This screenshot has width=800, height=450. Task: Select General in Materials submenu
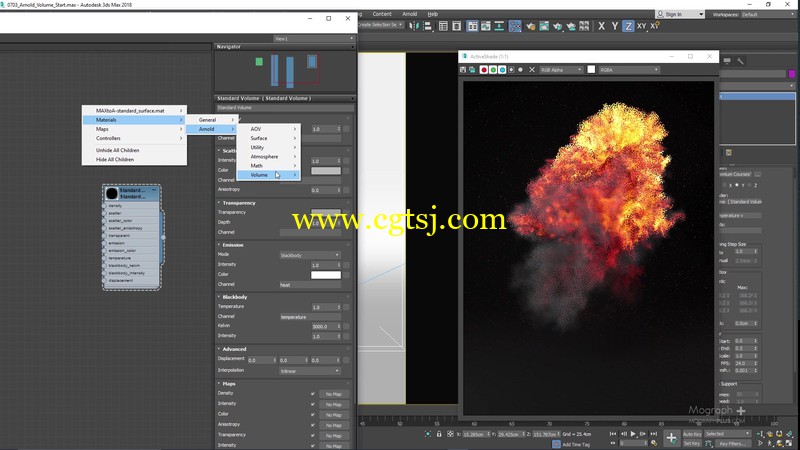210,120
